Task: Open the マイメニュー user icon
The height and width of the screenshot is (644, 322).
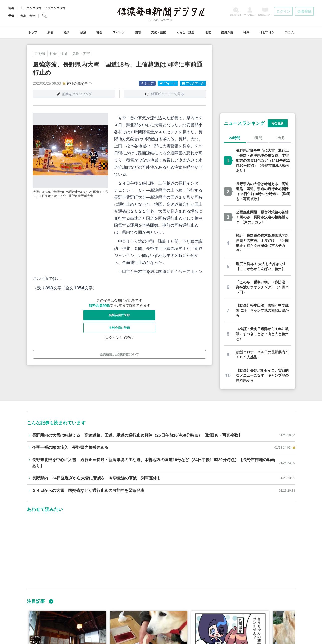Action: 250,11
